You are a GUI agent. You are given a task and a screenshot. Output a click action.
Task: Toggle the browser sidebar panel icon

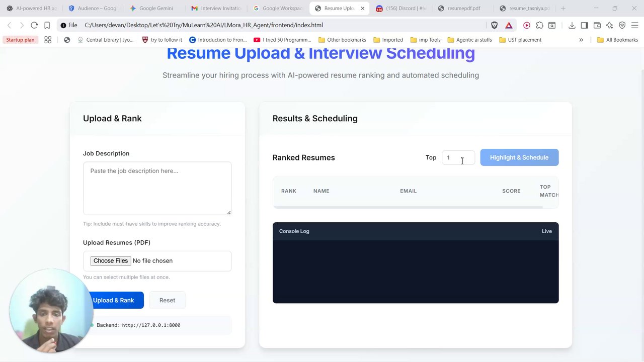pos(584,25)
